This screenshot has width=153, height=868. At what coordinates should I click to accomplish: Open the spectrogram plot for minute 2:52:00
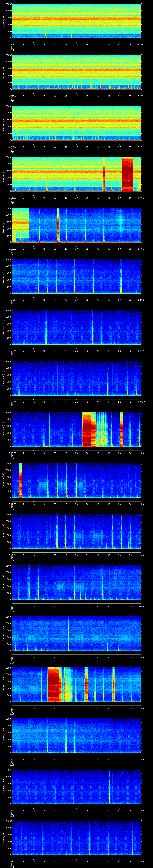pyautogui.click(x=76, y=21)
